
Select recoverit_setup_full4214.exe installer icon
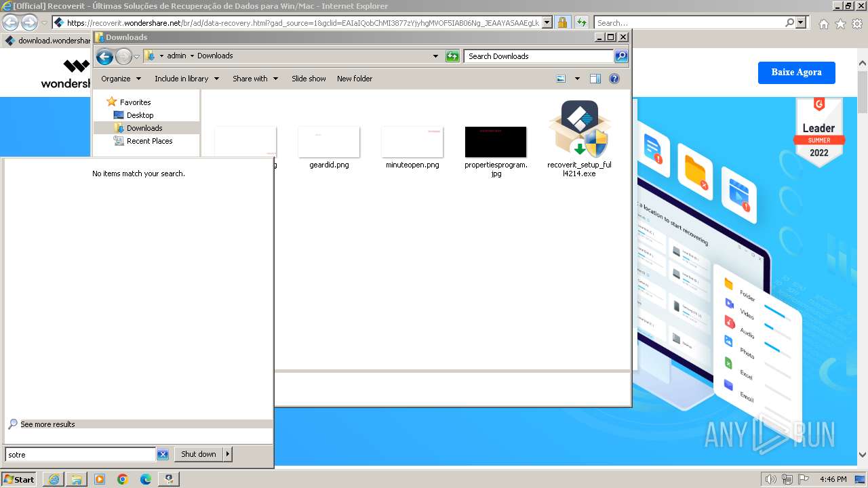point(579,129)
